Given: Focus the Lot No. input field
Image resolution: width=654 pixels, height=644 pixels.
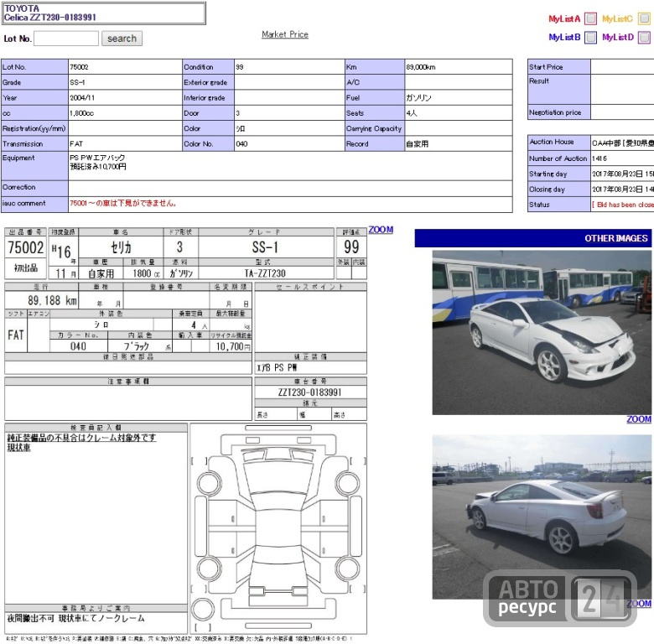Looking at the screenshot, I should click(x=66, y=39).
